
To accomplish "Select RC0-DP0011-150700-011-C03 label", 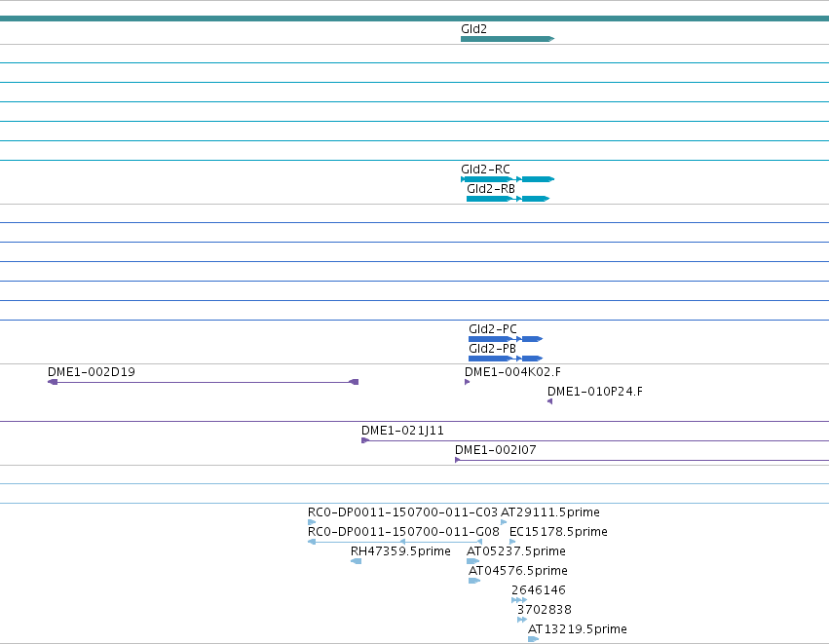I will (x=402, y=512).
